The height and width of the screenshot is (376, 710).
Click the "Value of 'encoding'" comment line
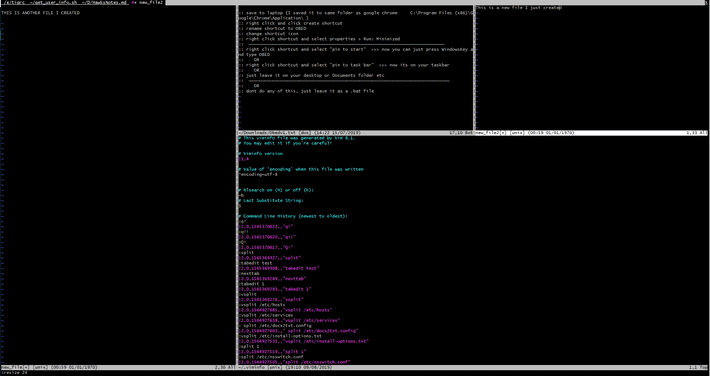301,169
